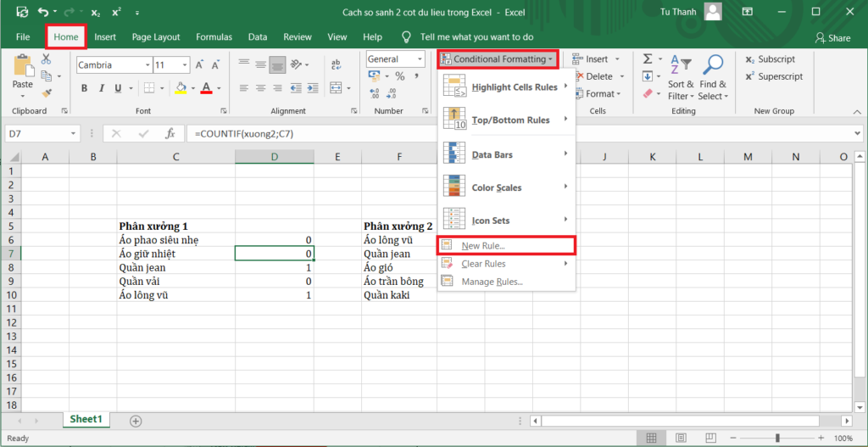Choose Manage Rules in the menu

(492, 282)
